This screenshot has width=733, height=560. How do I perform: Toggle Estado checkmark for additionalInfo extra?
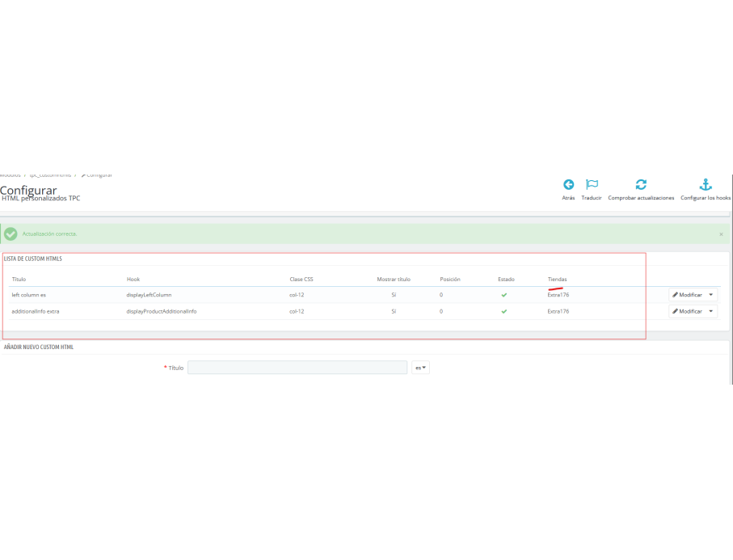[504, 311]
